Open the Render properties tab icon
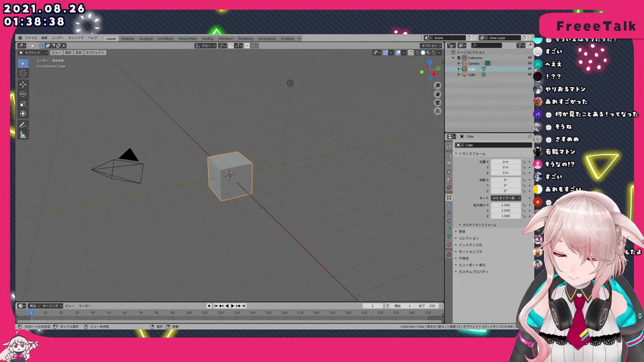This screenshot has height=362, width=644. tap(449, 156)
